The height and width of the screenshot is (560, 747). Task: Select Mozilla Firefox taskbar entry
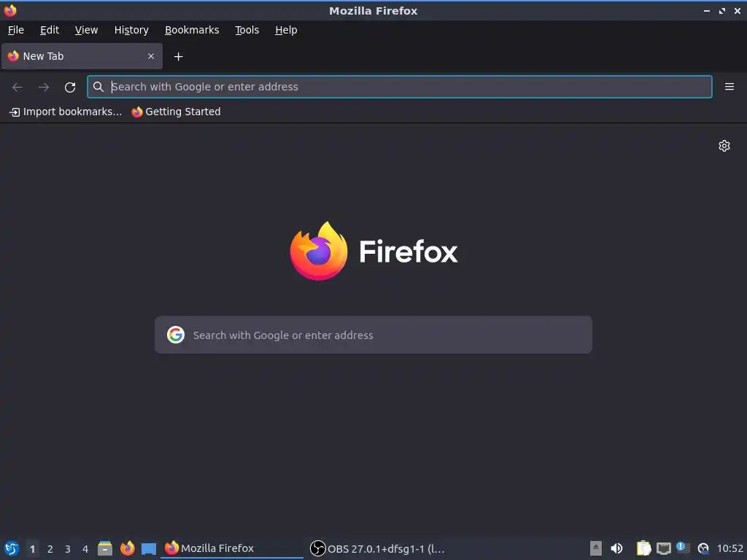232,548
